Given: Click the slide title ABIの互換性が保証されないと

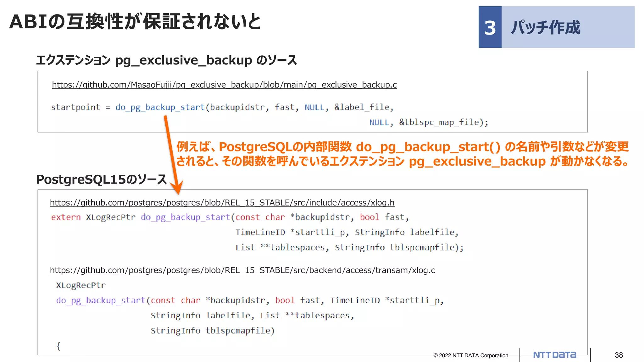Looking at the screenshot, I should 135,21.
